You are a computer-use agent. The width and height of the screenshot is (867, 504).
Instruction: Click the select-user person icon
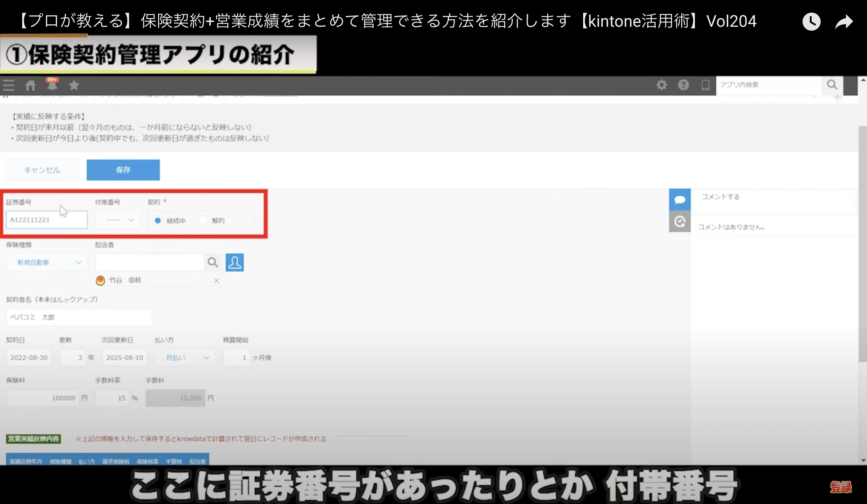235,262
